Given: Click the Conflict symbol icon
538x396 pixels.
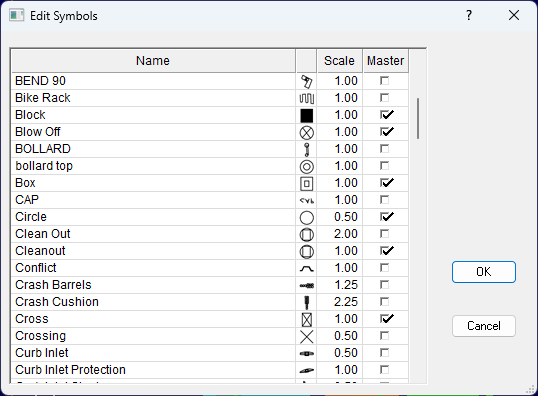Looking at the screenshot, I should pyautogui.click(x=306, y=268).
